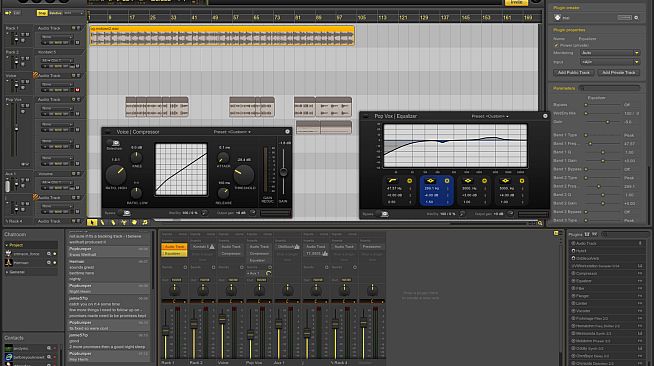The height and width of the screenshot is (366, 654).
Task: Choose the music note tool
Action: tap(145, 223)
